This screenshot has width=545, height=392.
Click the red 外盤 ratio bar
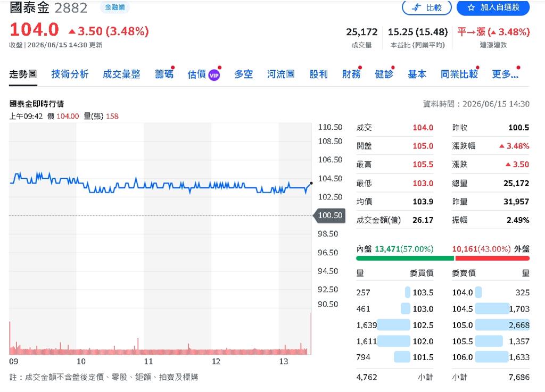coord(492,258)
